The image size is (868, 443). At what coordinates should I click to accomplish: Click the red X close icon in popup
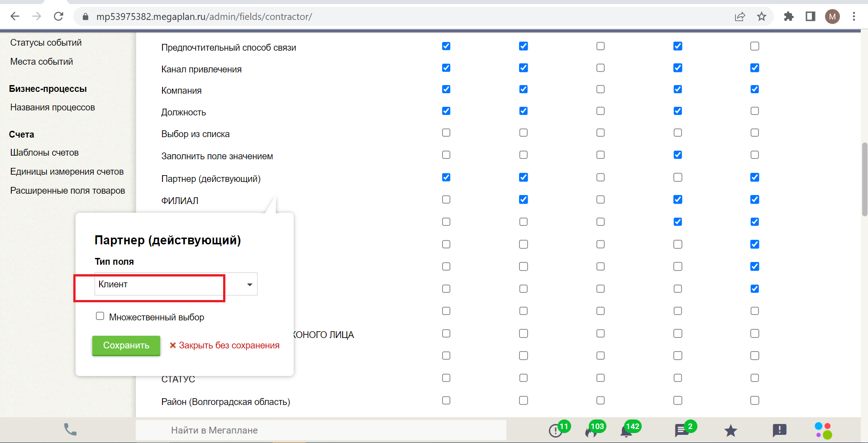coord(172,345)
